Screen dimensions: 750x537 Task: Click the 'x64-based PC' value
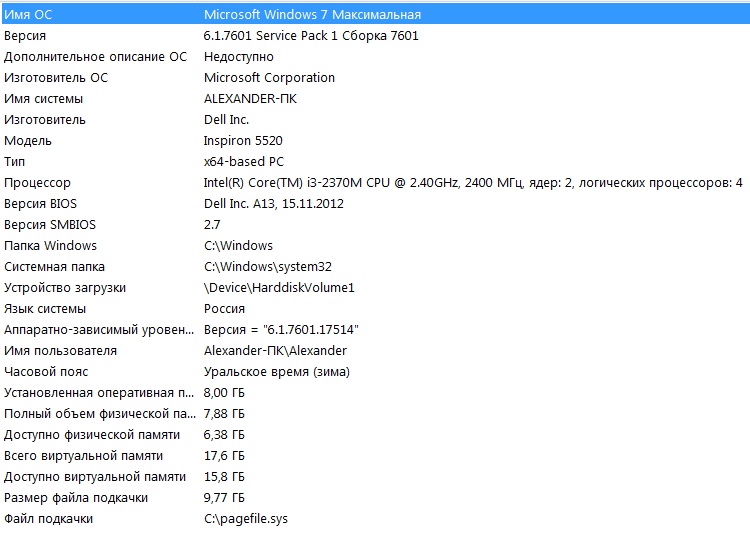[243, 162]
